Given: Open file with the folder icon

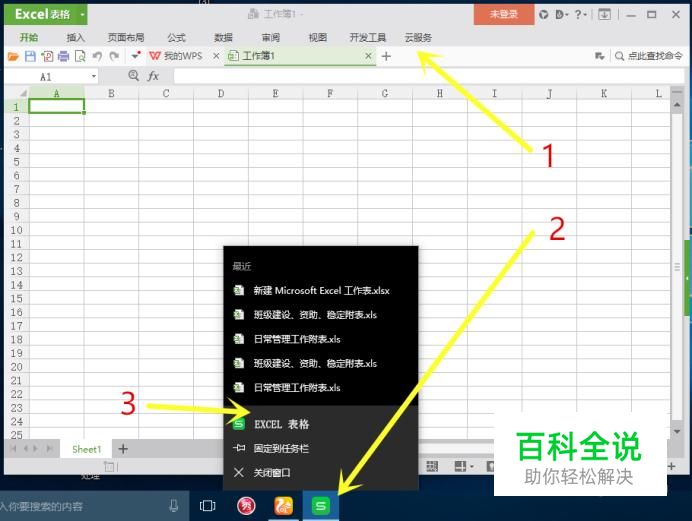Looking at the screenshot, I should click(x=13, y=56).
